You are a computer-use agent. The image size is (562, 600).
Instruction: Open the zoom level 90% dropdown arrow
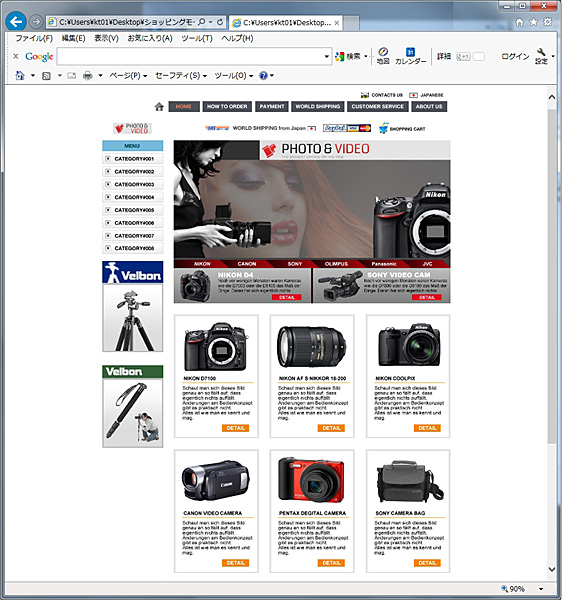pos(541,589)
